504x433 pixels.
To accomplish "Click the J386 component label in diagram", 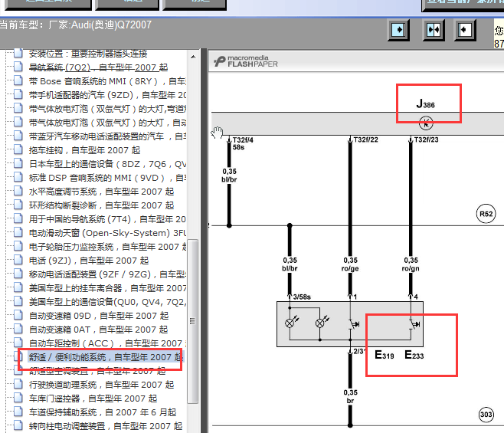I will click(x=425, y=103).
